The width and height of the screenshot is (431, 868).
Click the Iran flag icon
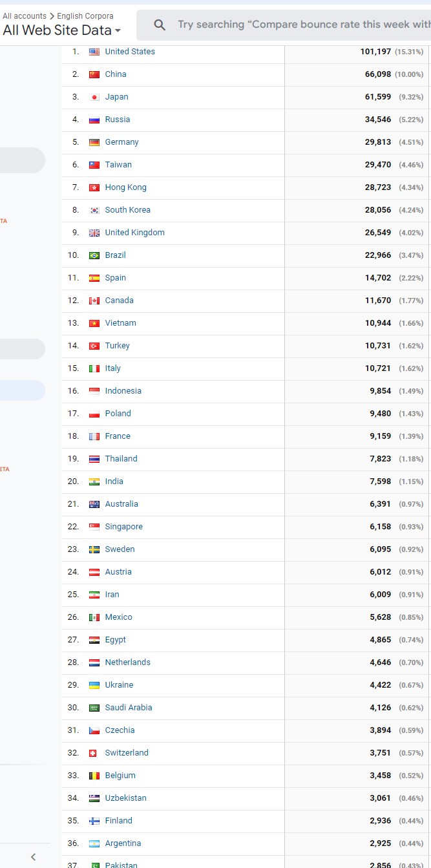point(94,595)
